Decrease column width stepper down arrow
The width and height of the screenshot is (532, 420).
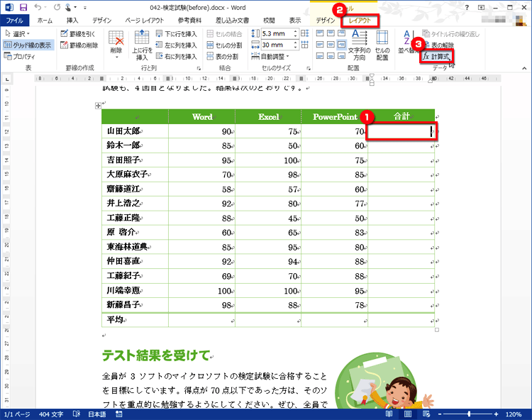pyautogui.click(x=295, y=47)
